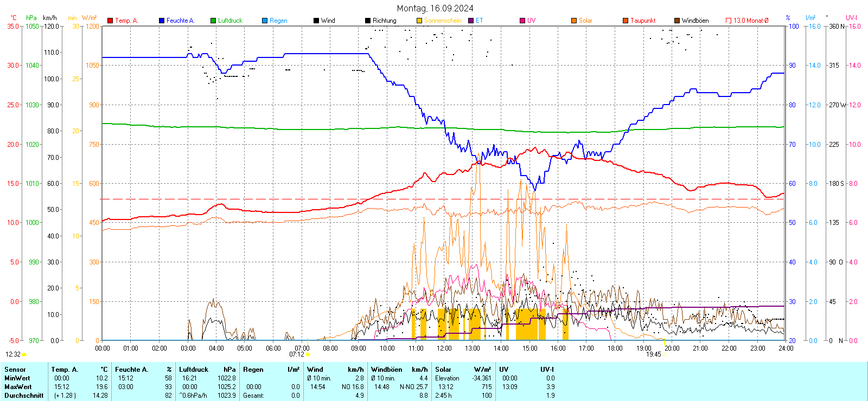This screenshot has width=868, height=401.
Task: Click the pink UV legend square
Action: point(522,21)
